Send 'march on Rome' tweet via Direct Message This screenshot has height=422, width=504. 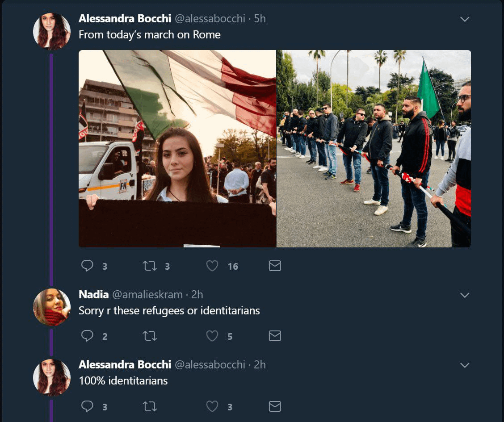pyautogui.click(x=275, y=266)
